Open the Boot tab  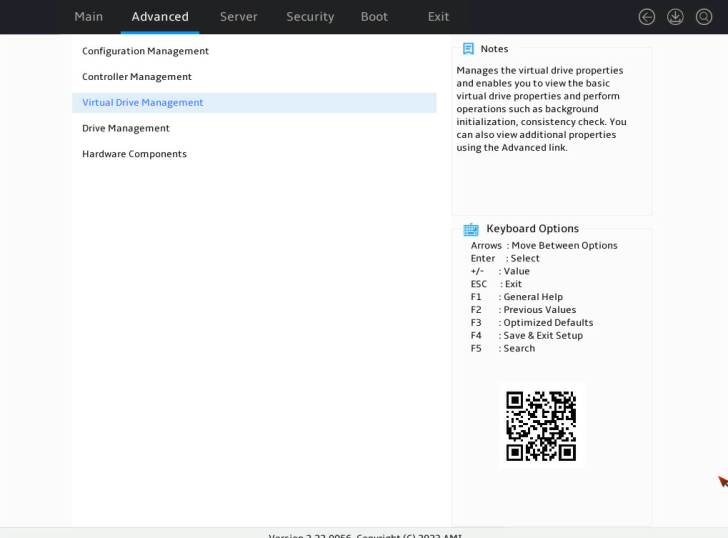(x=374, y=17)
